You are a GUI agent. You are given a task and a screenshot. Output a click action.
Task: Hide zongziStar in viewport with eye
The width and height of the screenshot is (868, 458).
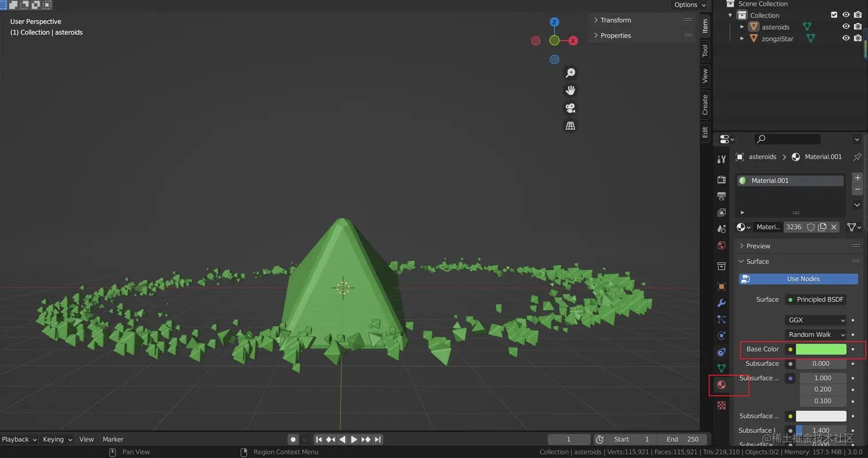(x=846, y=39)
